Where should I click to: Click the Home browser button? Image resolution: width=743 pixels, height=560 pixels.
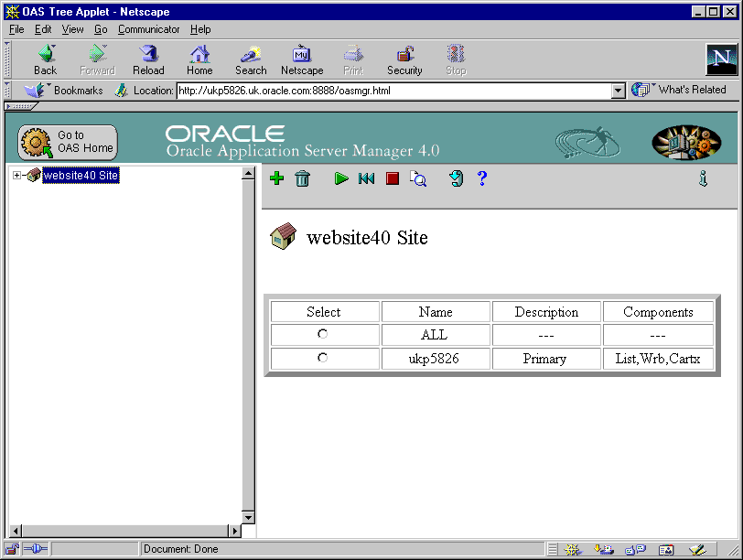tap(199, 60)
